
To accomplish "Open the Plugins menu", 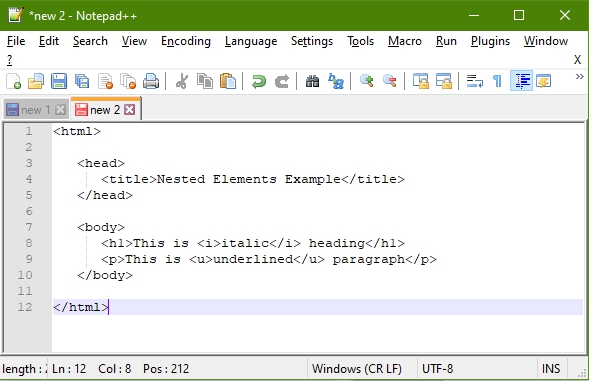I will coord(490,41).
